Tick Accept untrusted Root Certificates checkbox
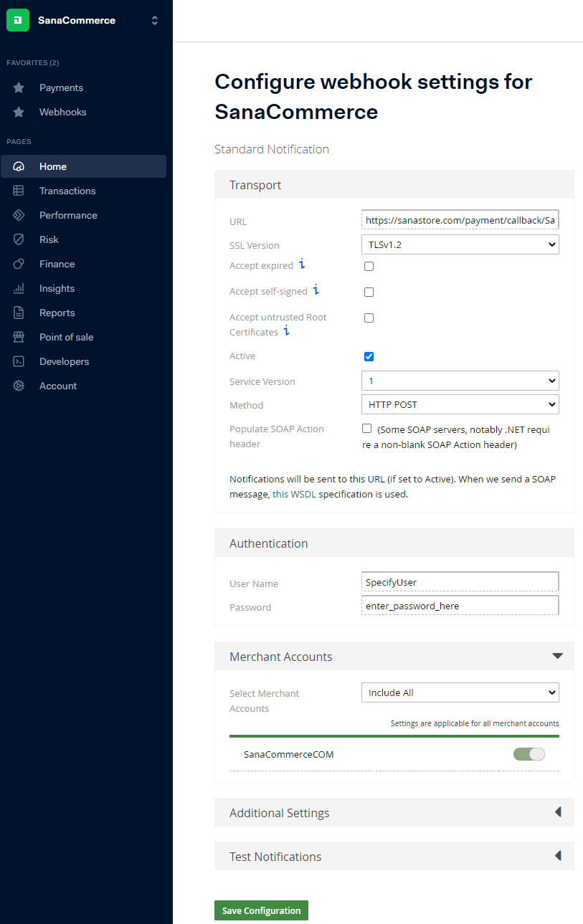Screen dimensions: 583x924 pos(369,318)
